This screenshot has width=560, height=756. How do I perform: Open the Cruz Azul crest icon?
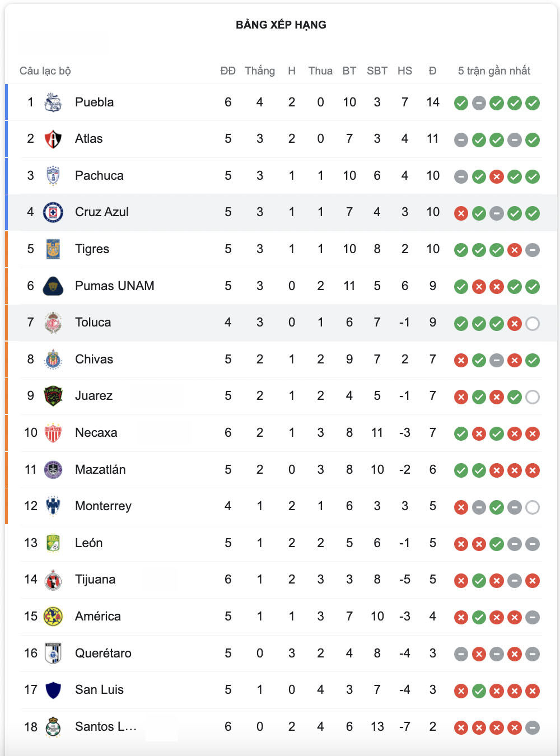tap(53, 212)
